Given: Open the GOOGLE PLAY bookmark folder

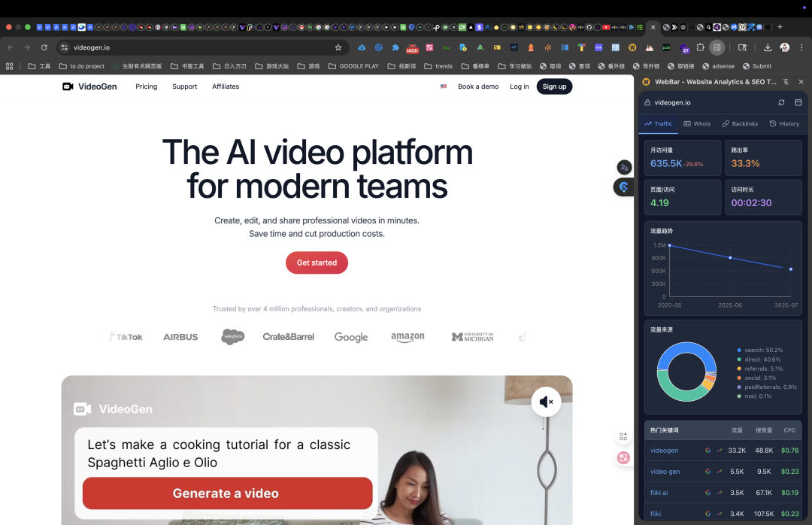Looking at the screenshot, I should click(353, 66).
